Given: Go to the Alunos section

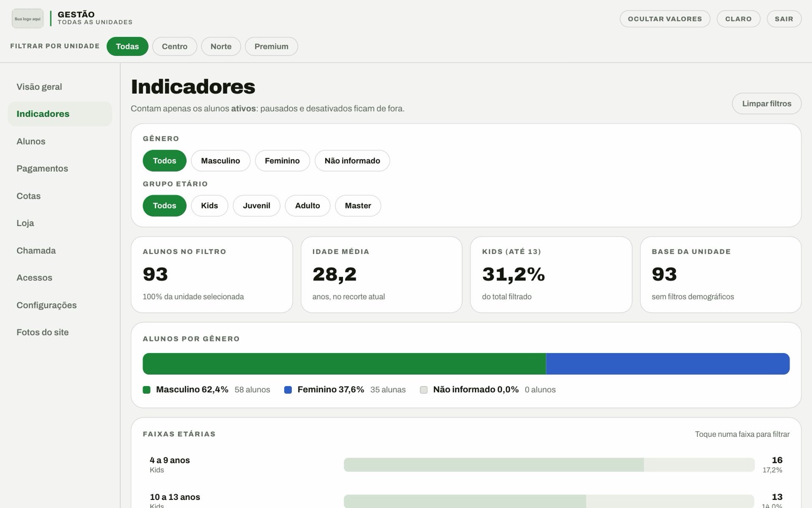Looking at the screenshot, I should point(60,141).
